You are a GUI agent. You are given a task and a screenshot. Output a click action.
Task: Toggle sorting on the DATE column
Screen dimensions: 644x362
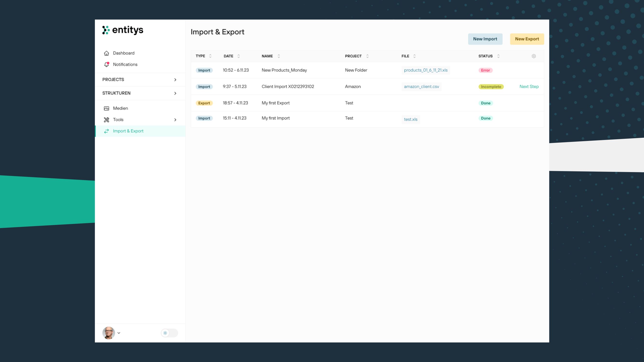[x=239, y=56]
